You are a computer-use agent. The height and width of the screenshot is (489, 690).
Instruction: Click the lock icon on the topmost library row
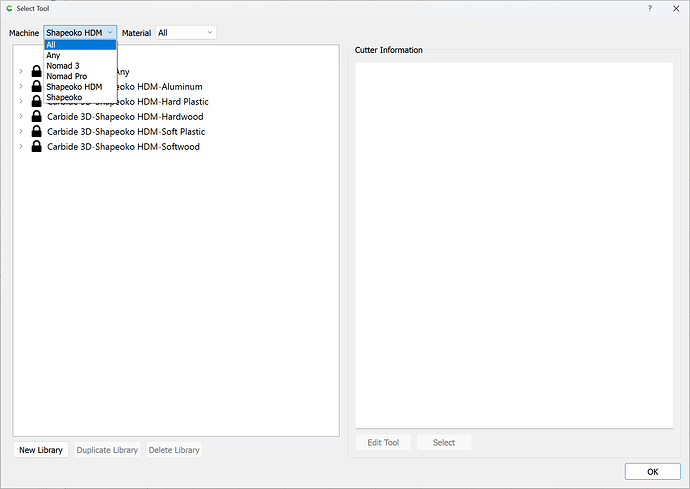(37, 72)
